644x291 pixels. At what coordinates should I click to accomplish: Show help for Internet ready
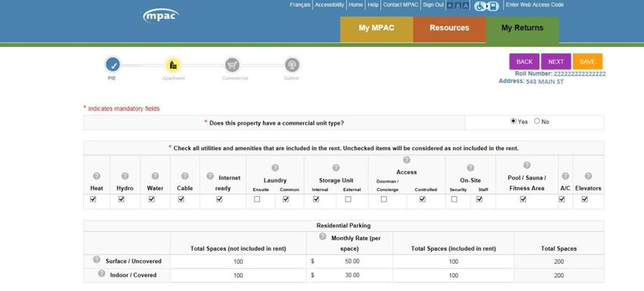pyautogui.click(x=210, y=176)
